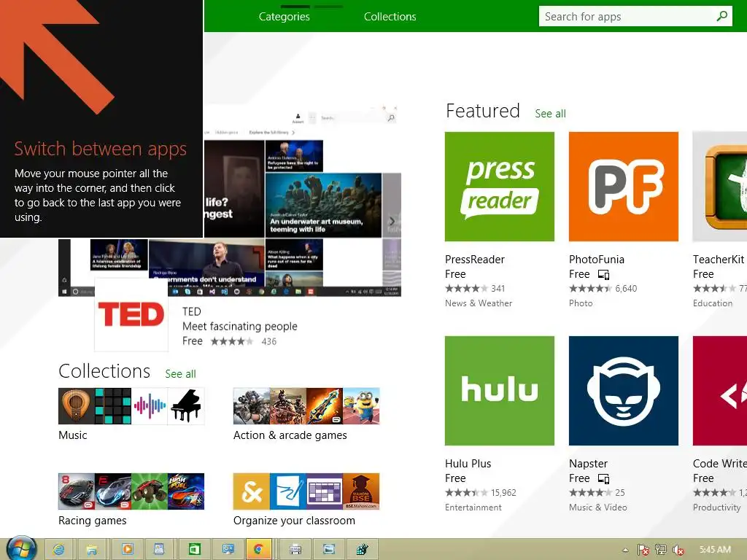Open the TeacherKit chalkboard tile
Screen dimensions: 747x560
click(x=720, y=186)
